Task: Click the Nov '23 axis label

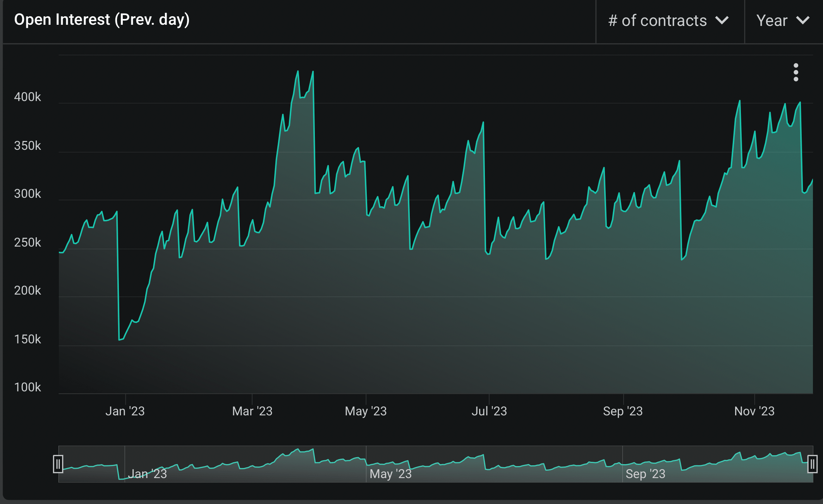Action: click(x=755, y=411)
